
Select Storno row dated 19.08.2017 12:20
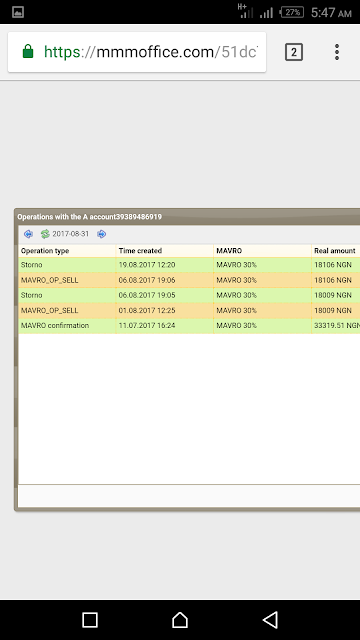click(x=189, y=265)
